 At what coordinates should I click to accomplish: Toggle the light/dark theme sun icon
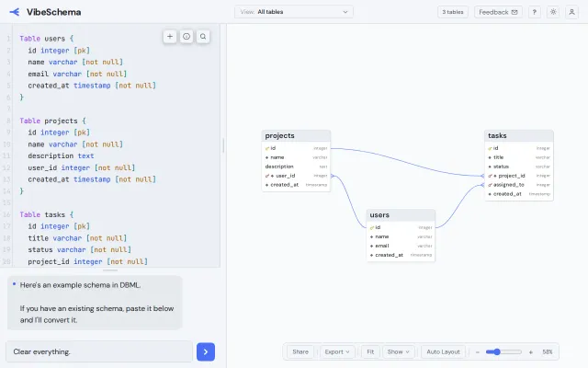[553, 12]
